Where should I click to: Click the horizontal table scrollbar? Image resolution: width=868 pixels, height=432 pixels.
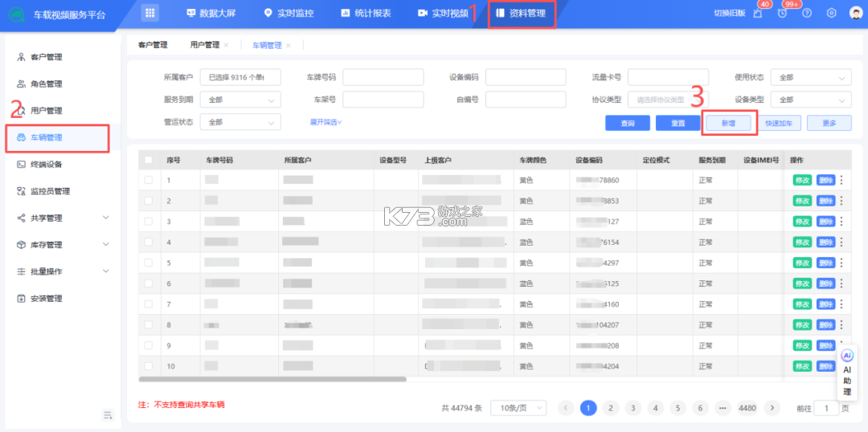(x=272, y=380)
